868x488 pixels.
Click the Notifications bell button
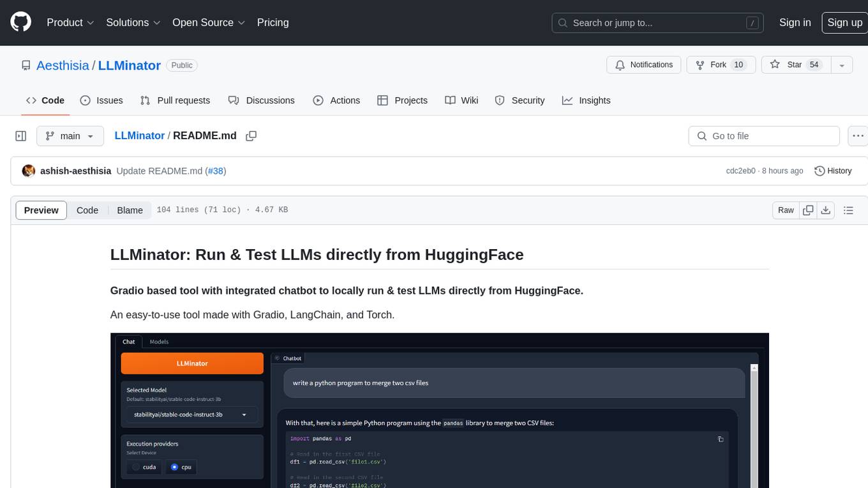pos(643,65)
